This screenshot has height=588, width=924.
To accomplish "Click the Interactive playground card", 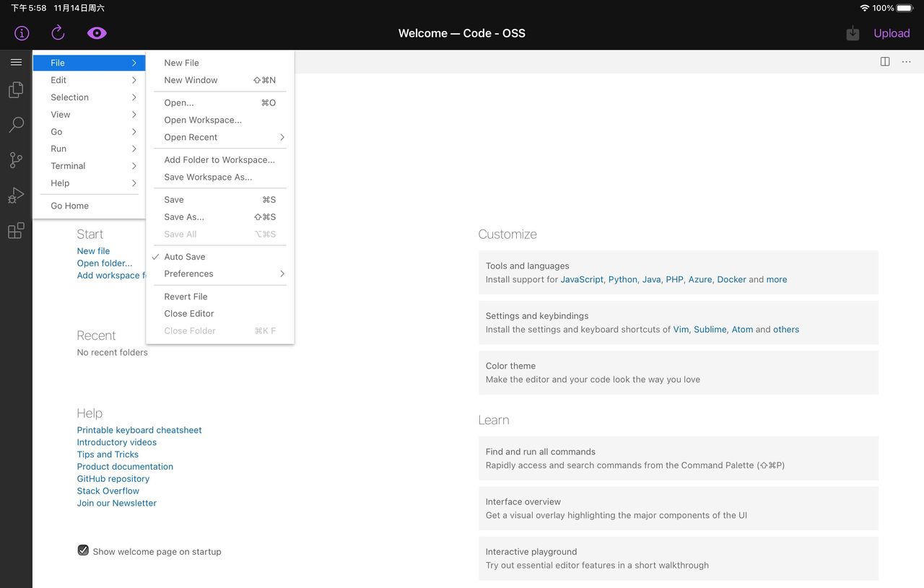I will point(678,558).
